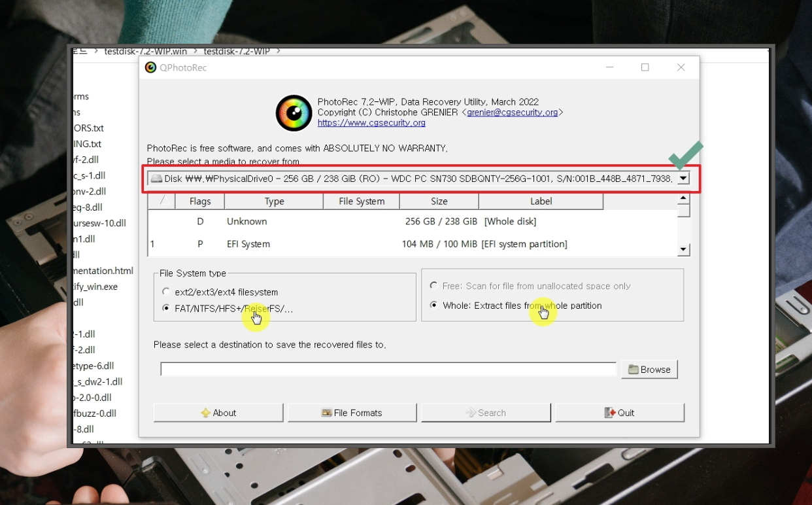Click the sort indicator column header corner
The image size is (812, 505).
[x=161, y=201]
